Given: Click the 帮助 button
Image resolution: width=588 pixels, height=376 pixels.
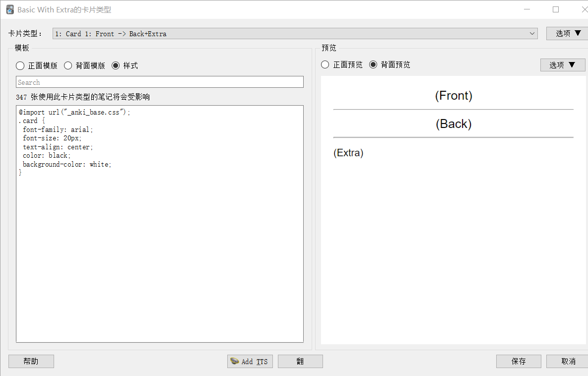Looking at the screenshot, I should point(31,361).
